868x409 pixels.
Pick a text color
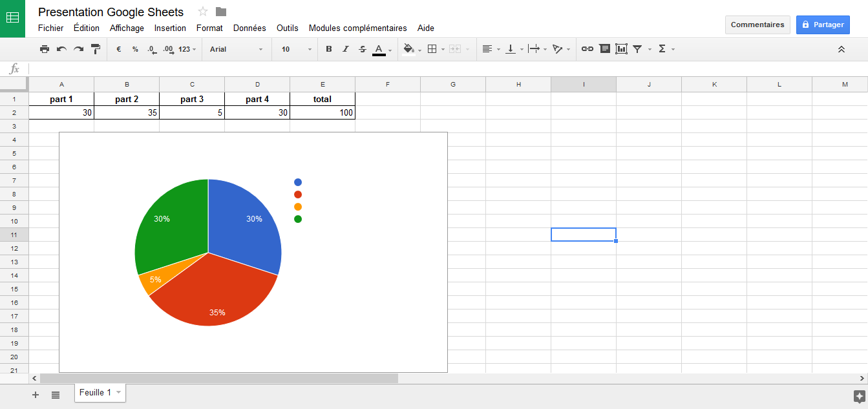point(379,48)
